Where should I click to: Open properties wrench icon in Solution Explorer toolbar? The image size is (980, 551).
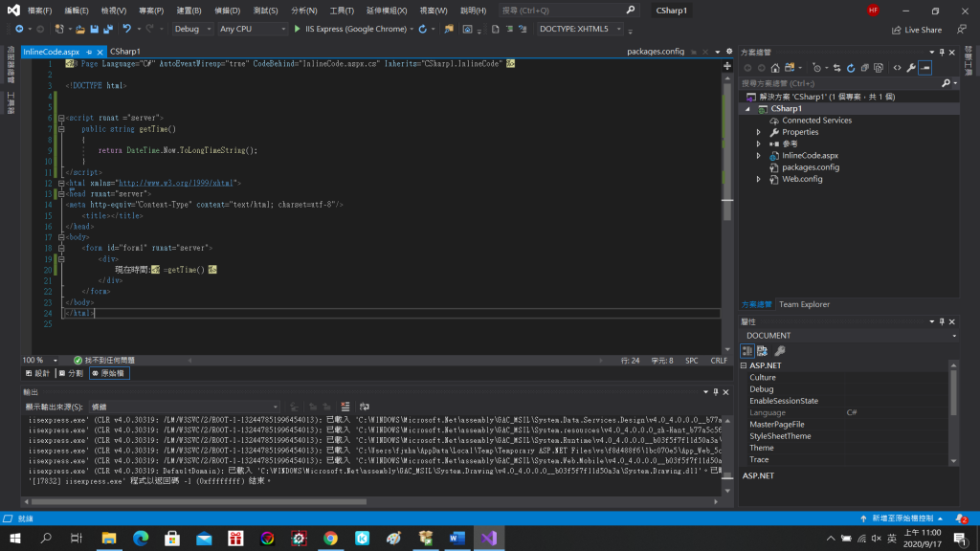[x=911, y=68]
